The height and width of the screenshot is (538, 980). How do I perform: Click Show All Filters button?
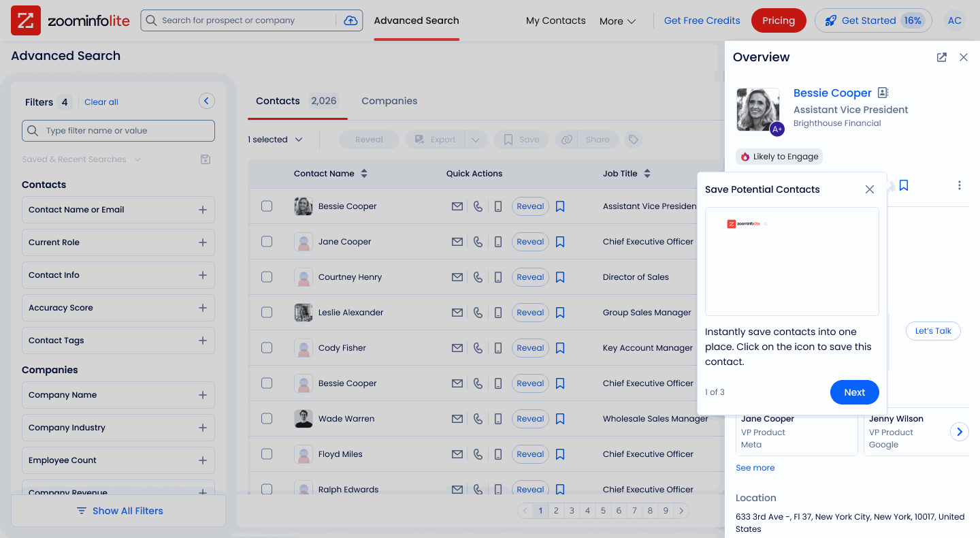tap(118, 511)
